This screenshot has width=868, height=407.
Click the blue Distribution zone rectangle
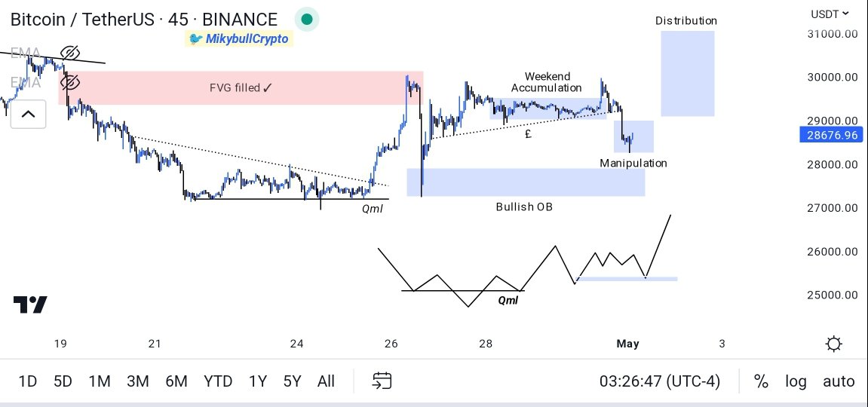click(688, 73)
